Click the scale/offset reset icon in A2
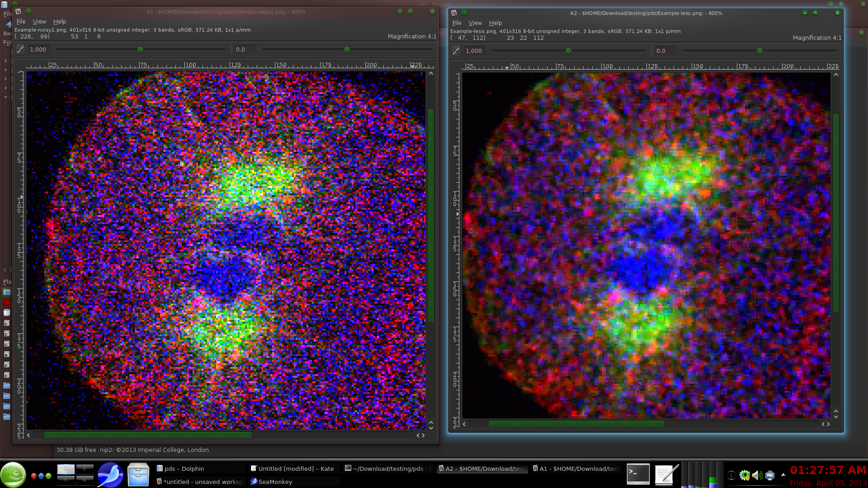The image size is (868, 488). click(456, 51)
